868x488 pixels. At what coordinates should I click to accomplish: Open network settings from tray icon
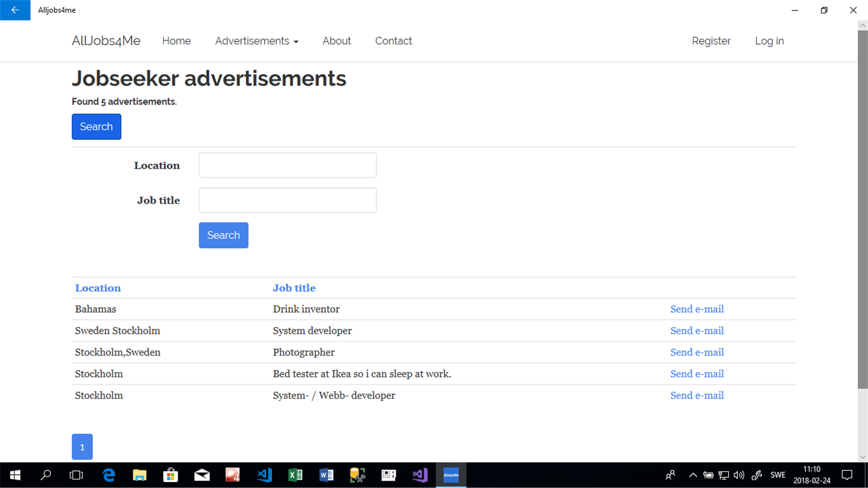[x=724, y=475]
